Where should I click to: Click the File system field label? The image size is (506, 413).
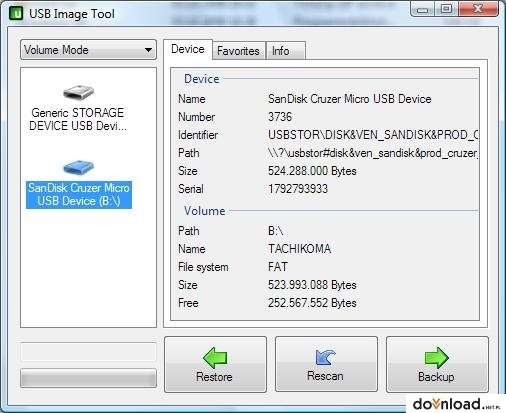point(203,267)
